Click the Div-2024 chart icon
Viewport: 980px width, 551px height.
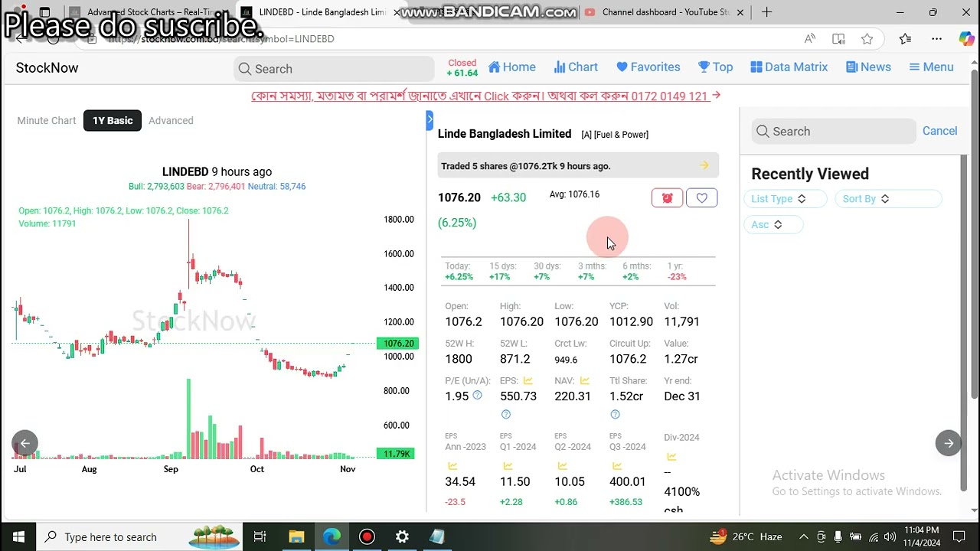671,457
